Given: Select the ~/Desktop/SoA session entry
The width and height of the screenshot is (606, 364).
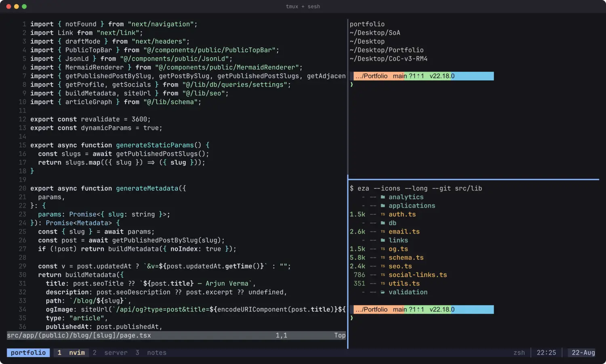Looking at the screenshot, I should coord(375,33).
